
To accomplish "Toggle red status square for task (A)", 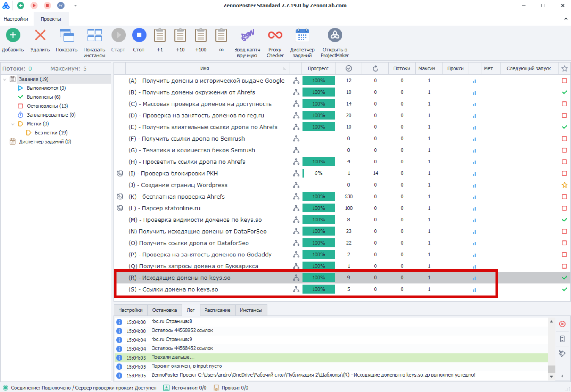I will pos(564,81).
